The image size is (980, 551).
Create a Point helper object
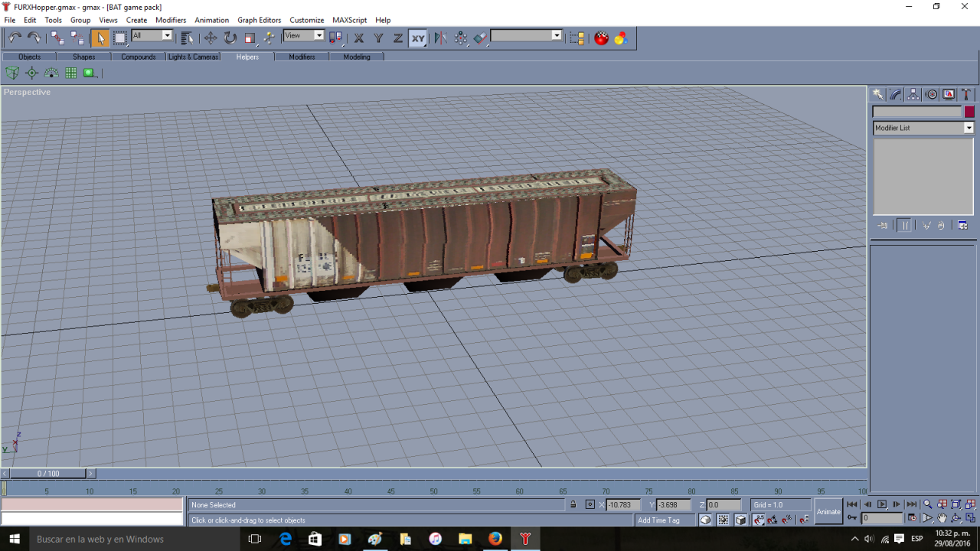pyautogui.click(x=31, y=73)
